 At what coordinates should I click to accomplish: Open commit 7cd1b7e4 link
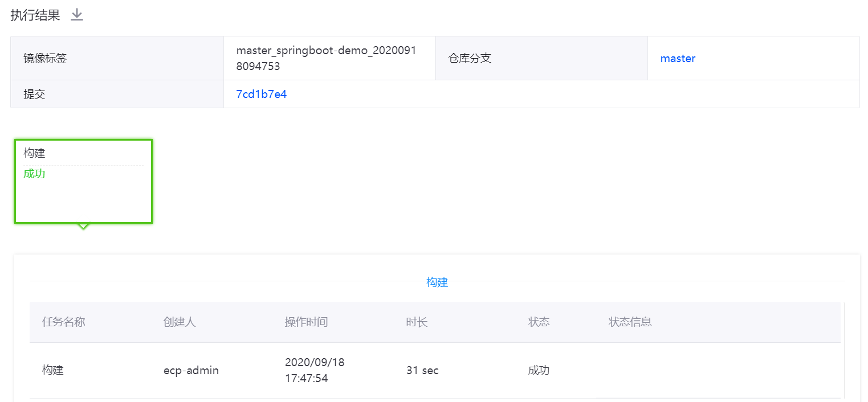pyautogui.click(x=261, y=95)
